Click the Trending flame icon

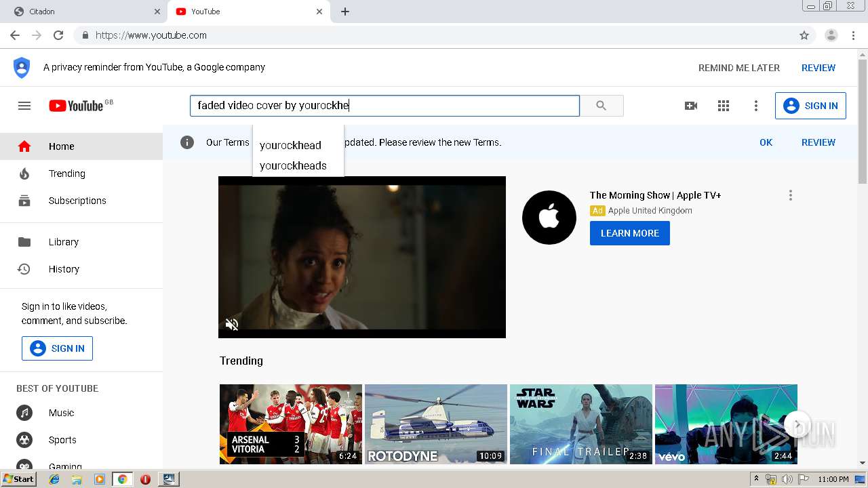pyautogui.click(x=24, y=174)
